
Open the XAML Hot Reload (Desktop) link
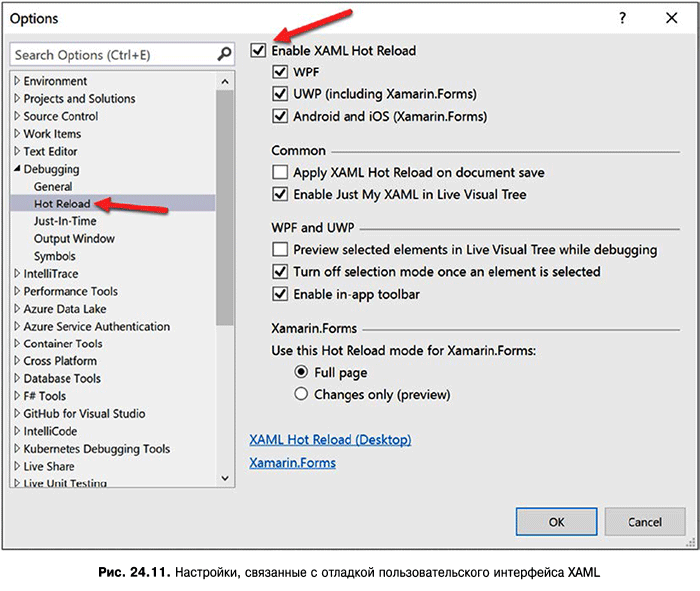pyautogui.click(x=329, y=439)
